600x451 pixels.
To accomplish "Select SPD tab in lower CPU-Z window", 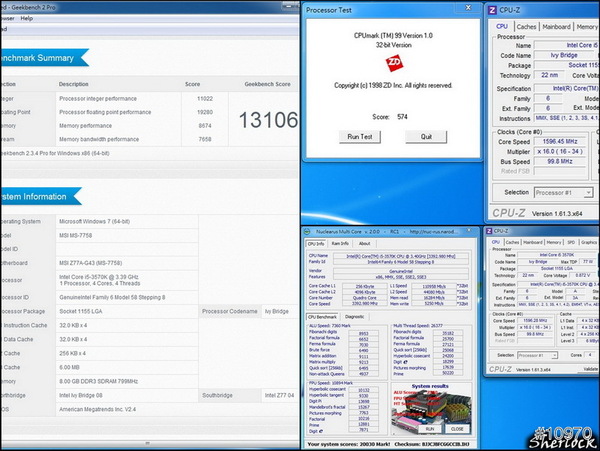I will coord(569,242).
